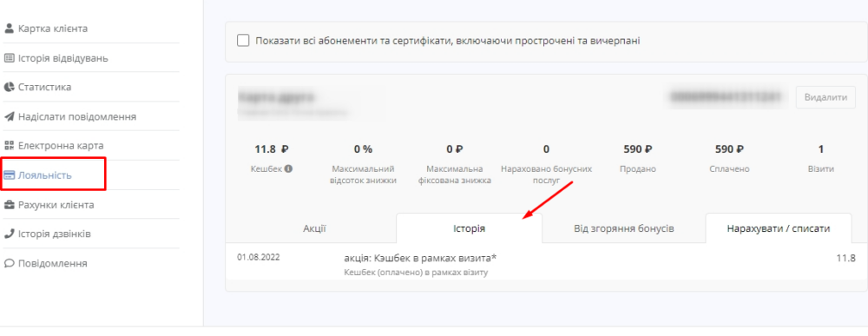
Task: Click the paper plane icon beside Надіслати повідомлення
Action: [x=9, y=117]
